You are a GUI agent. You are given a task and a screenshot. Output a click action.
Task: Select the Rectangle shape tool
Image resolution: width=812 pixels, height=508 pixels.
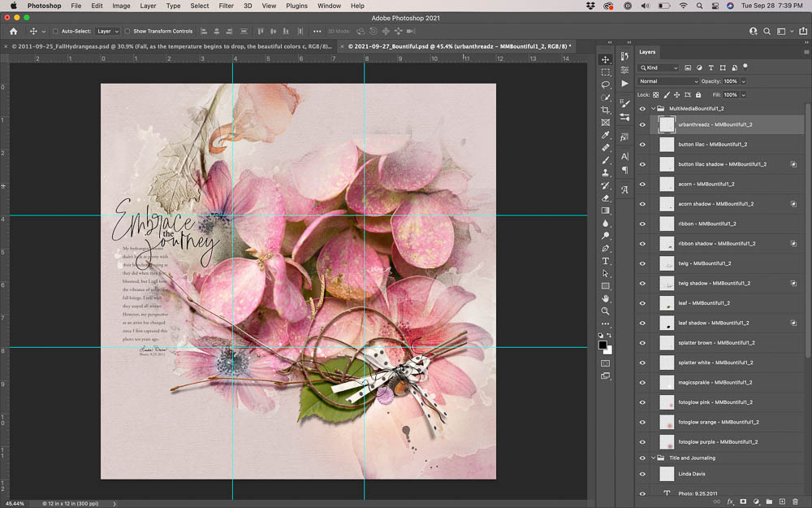click(x=605, y=286)
